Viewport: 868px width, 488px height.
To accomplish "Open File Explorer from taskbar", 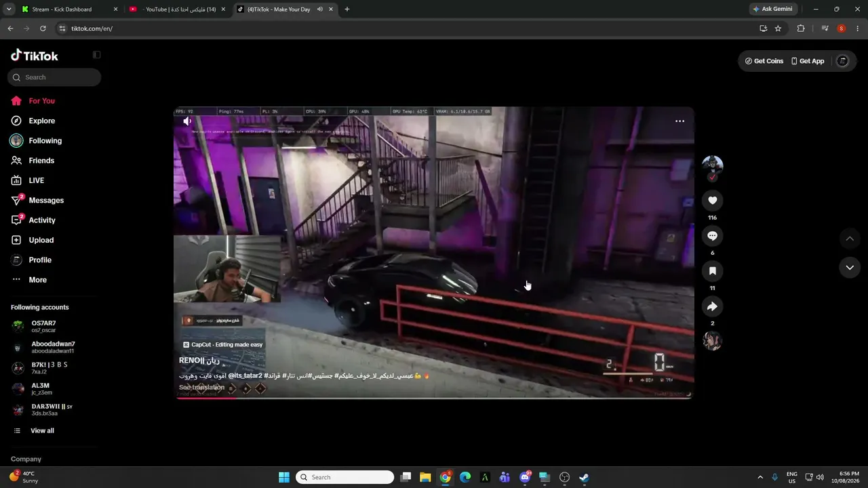I will tap(425, 477).
